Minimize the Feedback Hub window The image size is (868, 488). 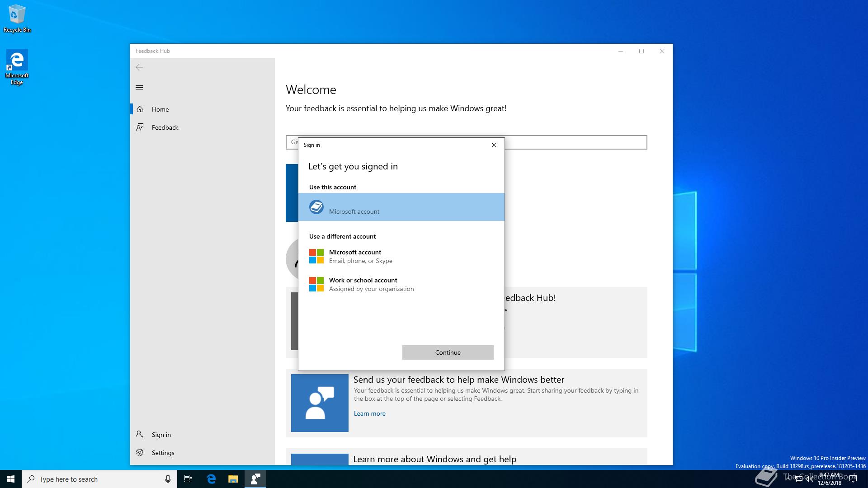coord(621,51)
